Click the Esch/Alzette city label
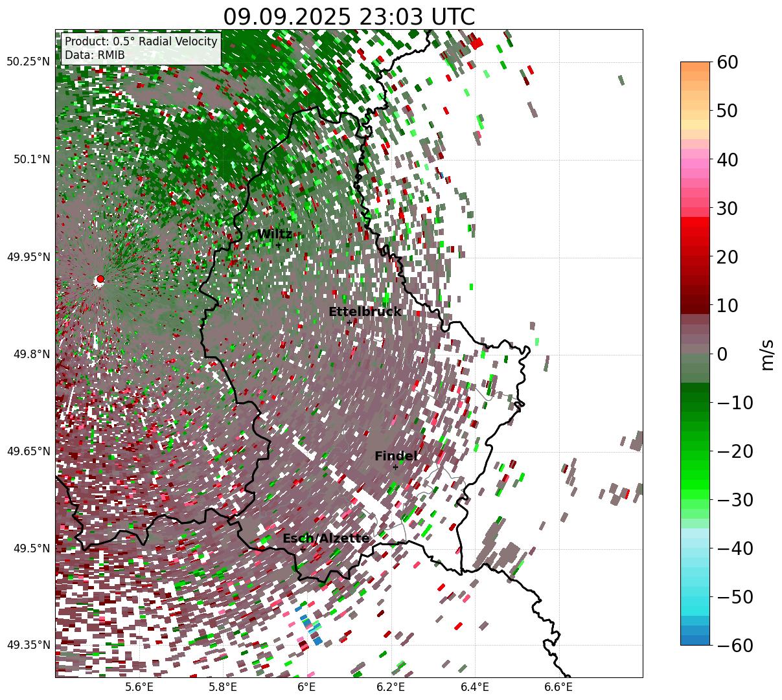Image resolution: width=782 pixels, height=700 pixels. click(x=326, y=539)
